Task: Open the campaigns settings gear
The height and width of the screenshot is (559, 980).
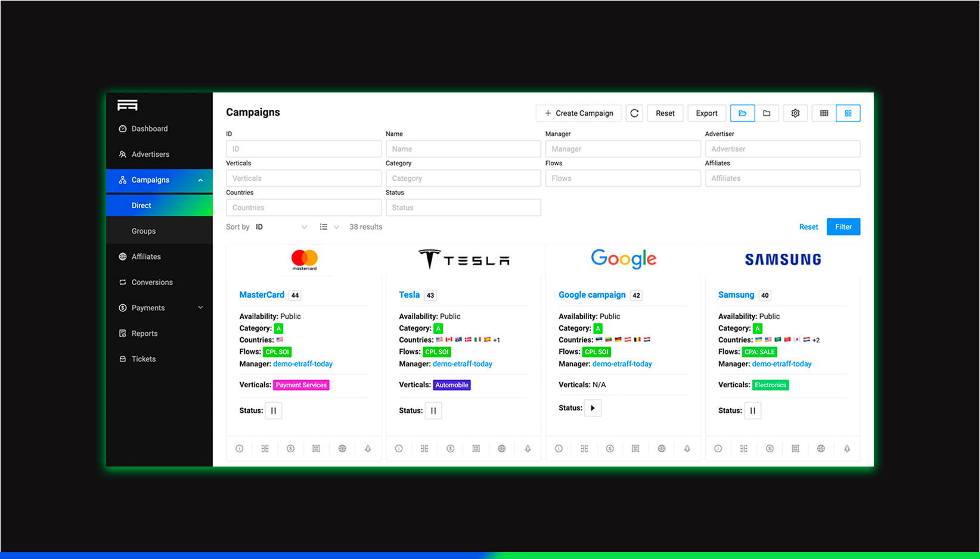Action: 795,113
